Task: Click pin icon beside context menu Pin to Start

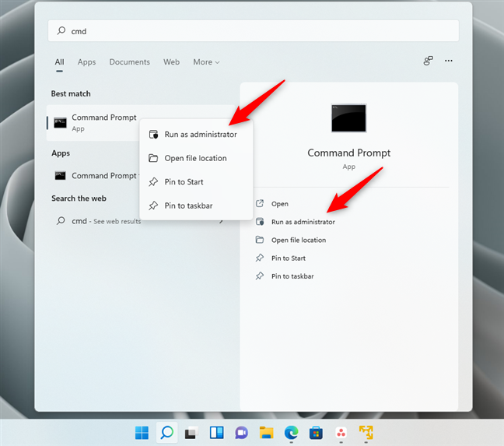Action: tap(153, 182)
